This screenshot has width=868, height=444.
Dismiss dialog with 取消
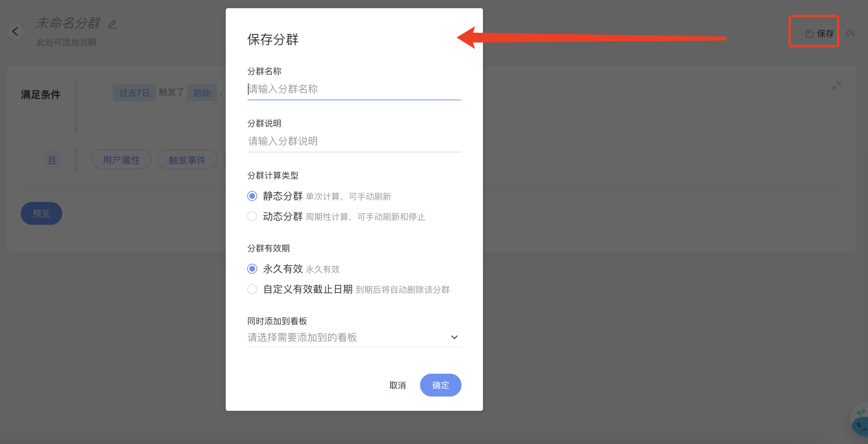398,385
